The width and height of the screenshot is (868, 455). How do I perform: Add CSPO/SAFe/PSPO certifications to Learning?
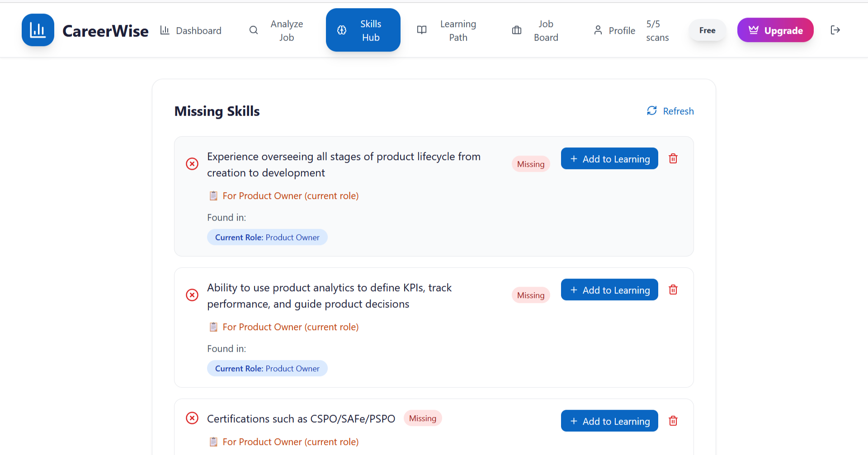[x=609, y=421]
